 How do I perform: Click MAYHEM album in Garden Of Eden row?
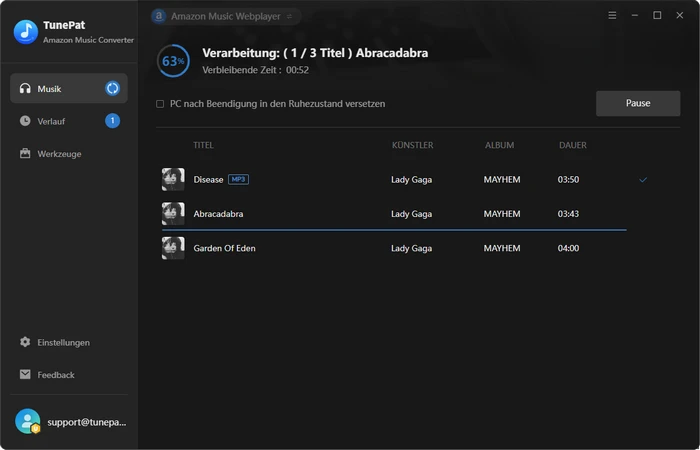[502, 248]
